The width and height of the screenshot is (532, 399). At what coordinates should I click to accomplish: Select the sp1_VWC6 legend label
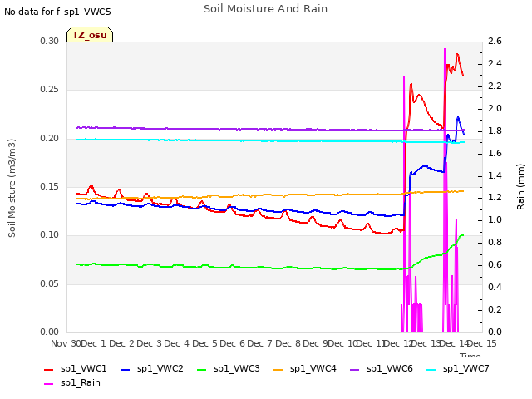pyautogui.click(x=390, y=369)
